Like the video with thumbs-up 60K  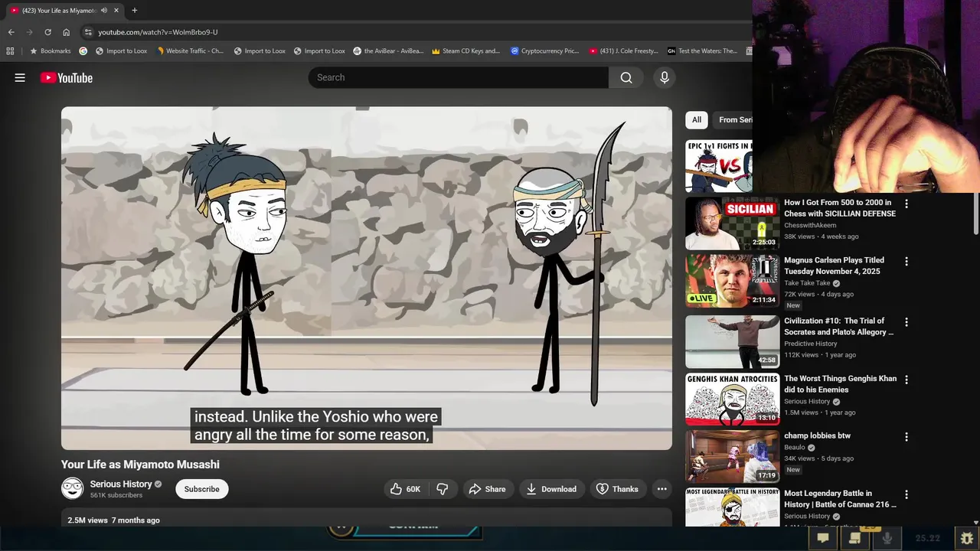click(x=406, y=489)
